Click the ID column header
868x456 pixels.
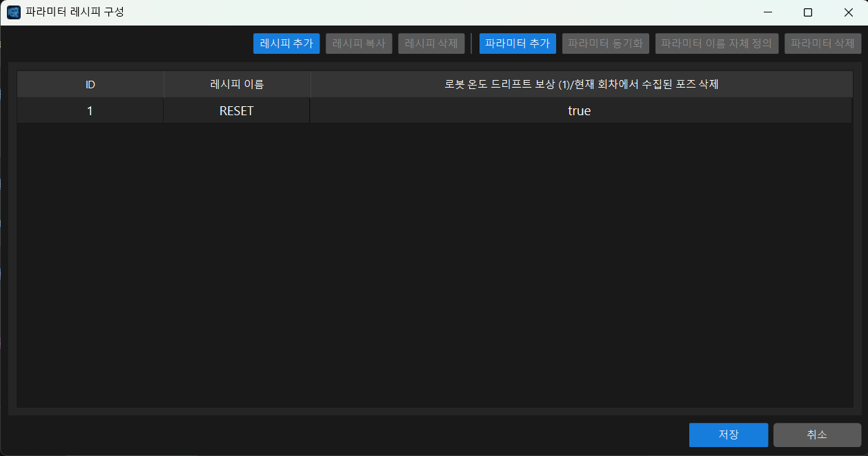90,84
